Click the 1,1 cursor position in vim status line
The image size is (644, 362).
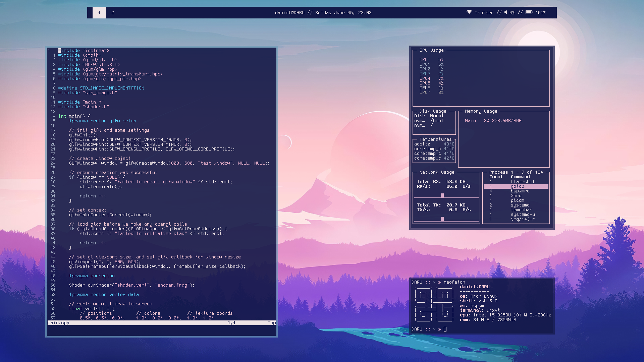pyautogui.click(x=231, y=323)
